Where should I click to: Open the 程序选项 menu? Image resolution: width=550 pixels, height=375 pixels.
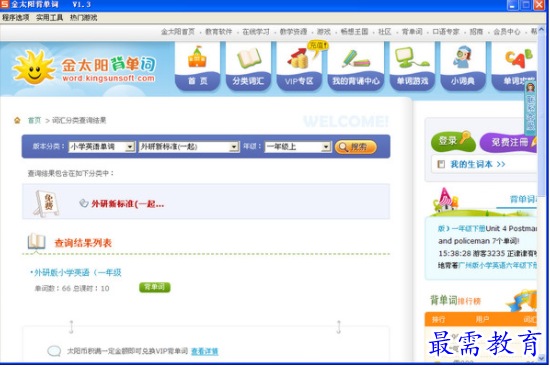pos(15,18)
